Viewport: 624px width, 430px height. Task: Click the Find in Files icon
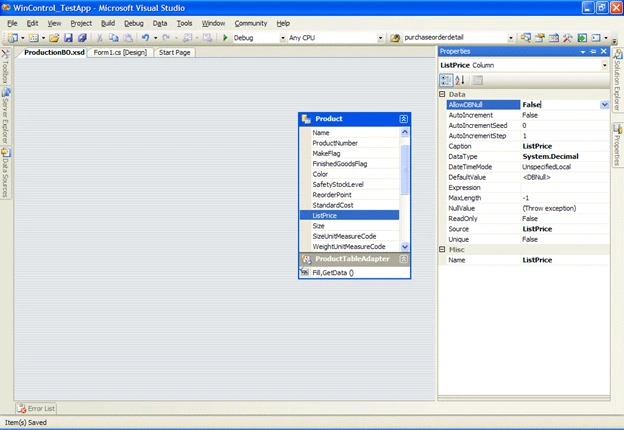pyautogui.click(x=395, y=38)
